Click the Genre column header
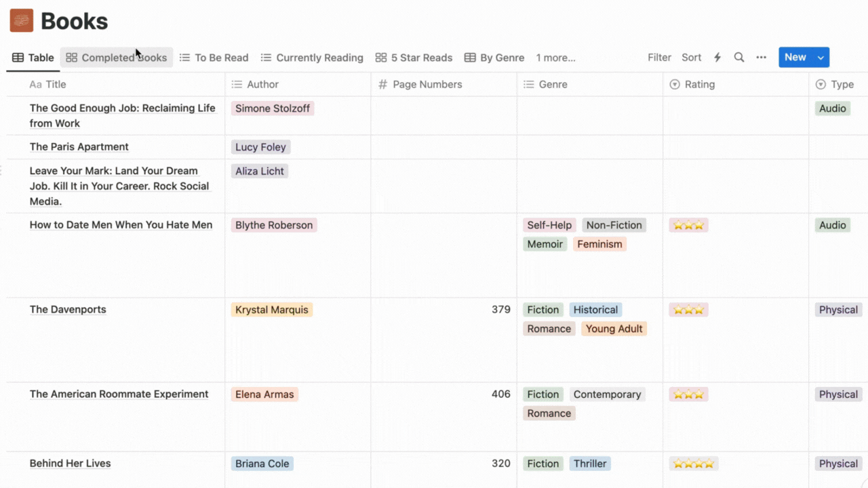This screenshot has width=868, height=488. pyautogui.click(x=553, y=85)
